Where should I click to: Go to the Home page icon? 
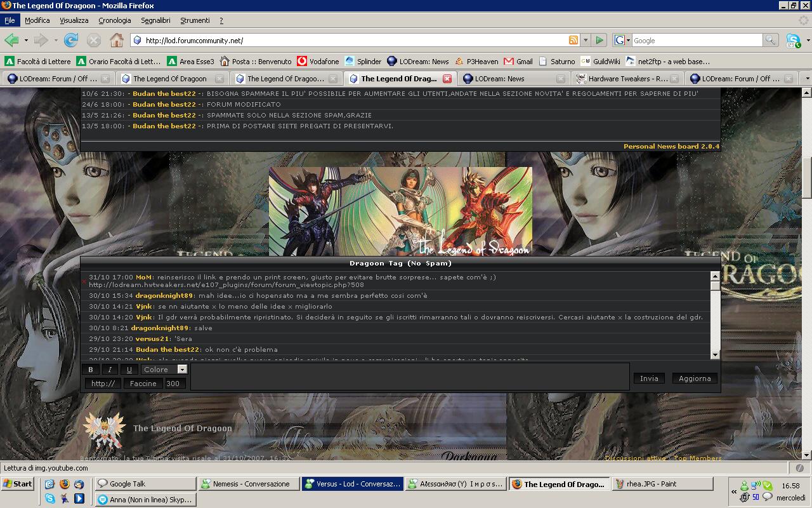(x=117, y=40)
